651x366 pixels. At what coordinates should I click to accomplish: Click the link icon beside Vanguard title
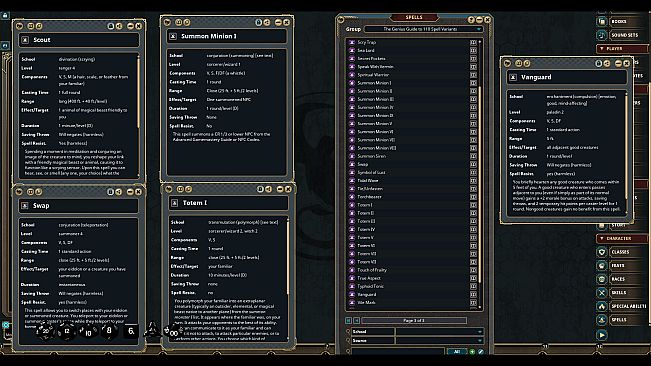513,77
